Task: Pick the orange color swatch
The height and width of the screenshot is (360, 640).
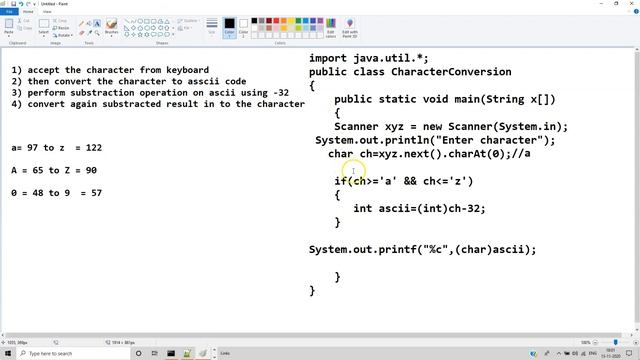Action: click(284, 21)
